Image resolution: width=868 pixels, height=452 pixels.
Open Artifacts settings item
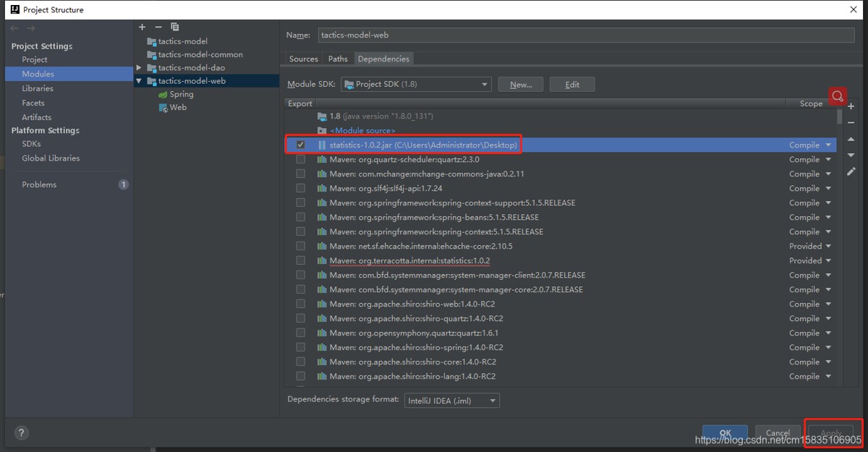point(36,117)
